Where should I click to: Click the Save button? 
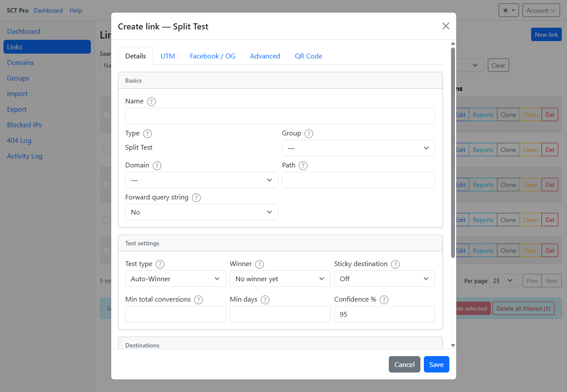coord(436,364)
